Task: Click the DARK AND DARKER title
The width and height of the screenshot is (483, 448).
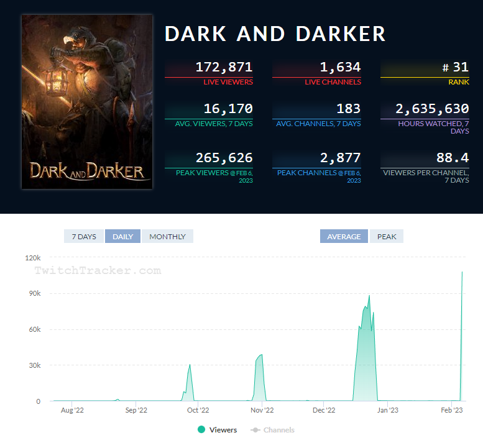Action: [275, 34]
